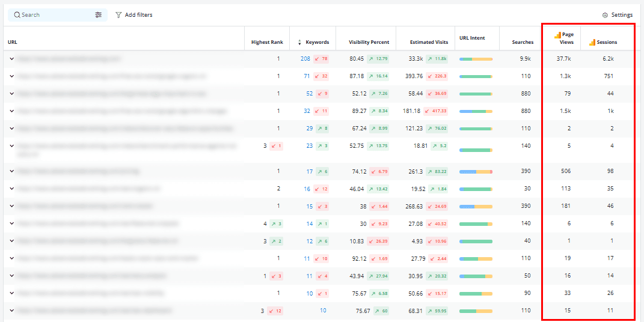Click the red badge showing 417.33
The height and width of the screenshot is (322, 644).
point(436,111)
